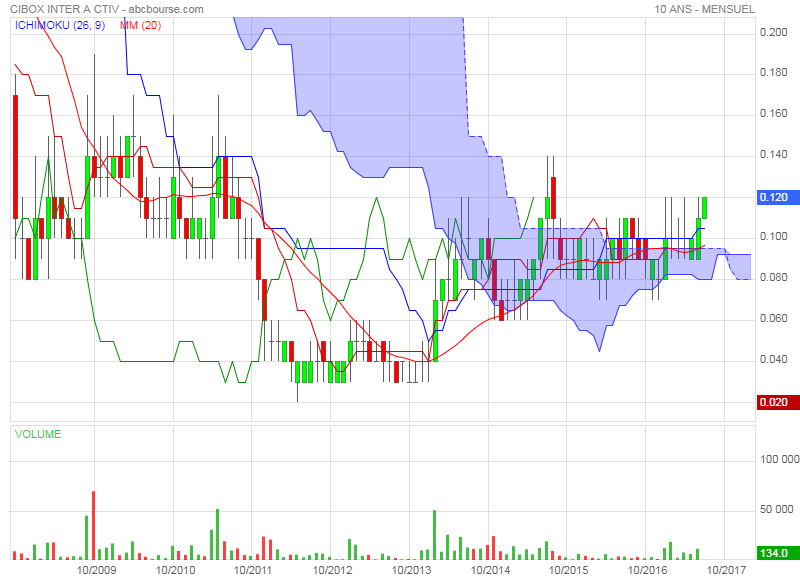Click the 100 000 volume axis label

point(780,460)
